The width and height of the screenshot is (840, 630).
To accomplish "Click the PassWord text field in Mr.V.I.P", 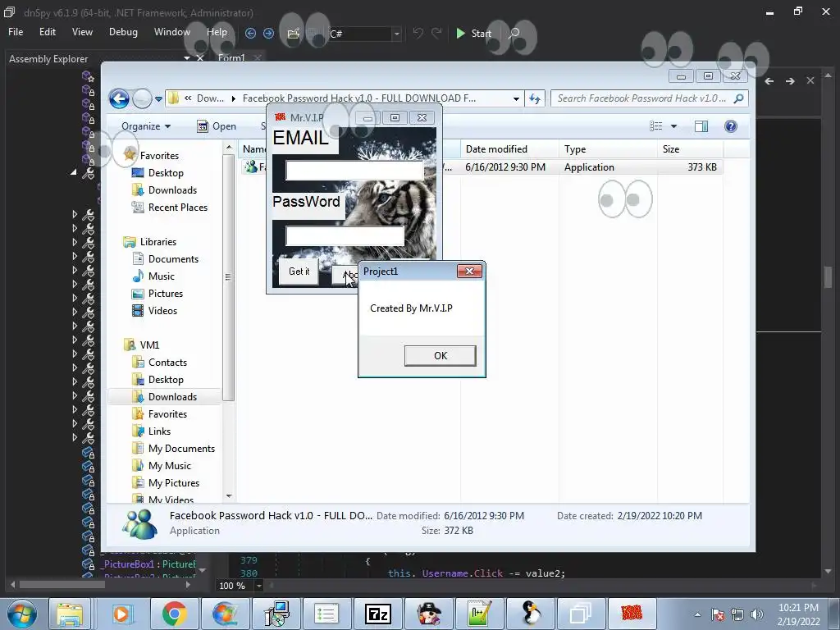I will pos(345,235).
